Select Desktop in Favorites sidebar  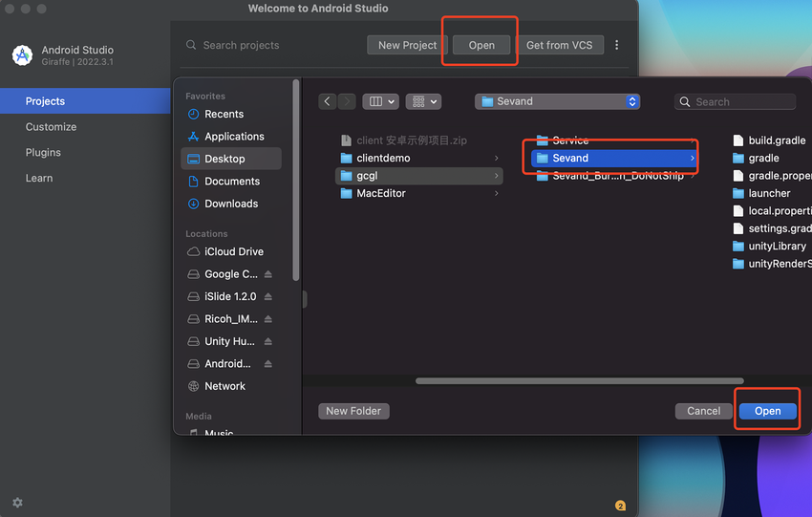point(231,159)
